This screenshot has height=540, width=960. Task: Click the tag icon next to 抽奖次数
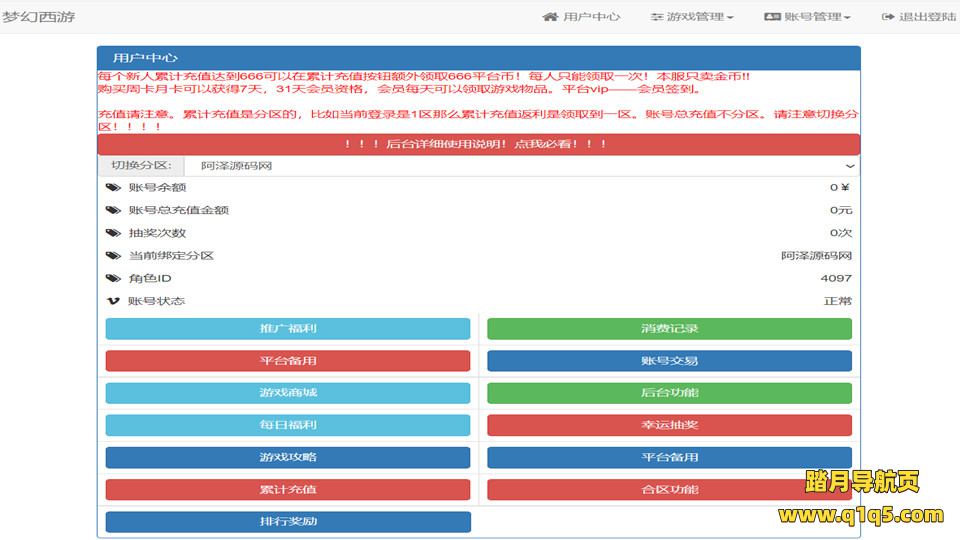pos(113,233)
